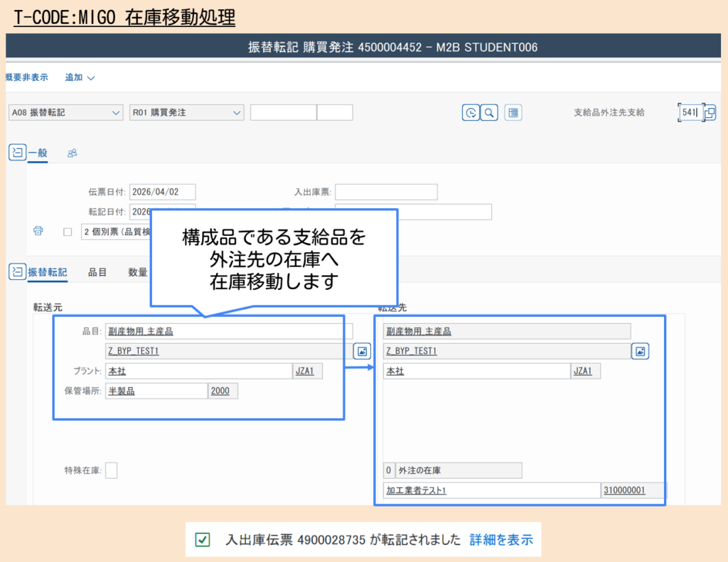Open the image icon beside 転送先 Z_BYP_TEST1
728x562 pixels.
(640, 351)
